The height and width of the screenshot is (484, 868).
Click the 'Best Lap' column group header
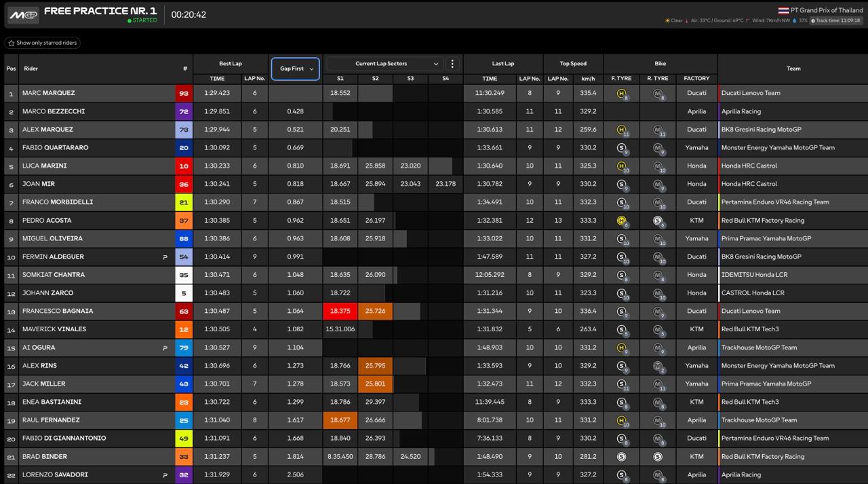[231, 64]
